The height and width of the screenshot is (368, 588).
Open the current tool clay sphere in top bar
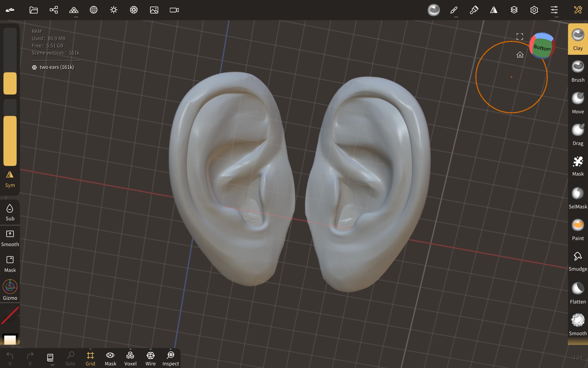[434, 10]
